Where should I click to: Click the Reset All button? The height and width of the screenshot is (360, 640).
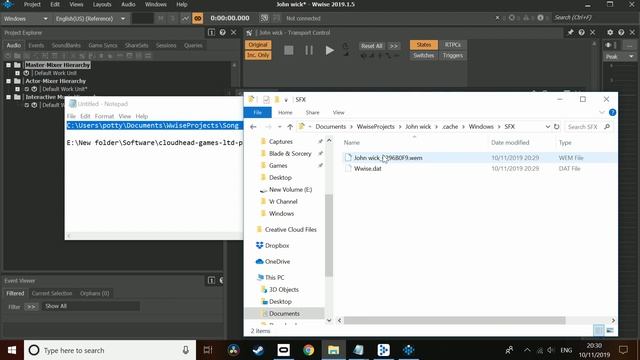[x=371, y=46]
